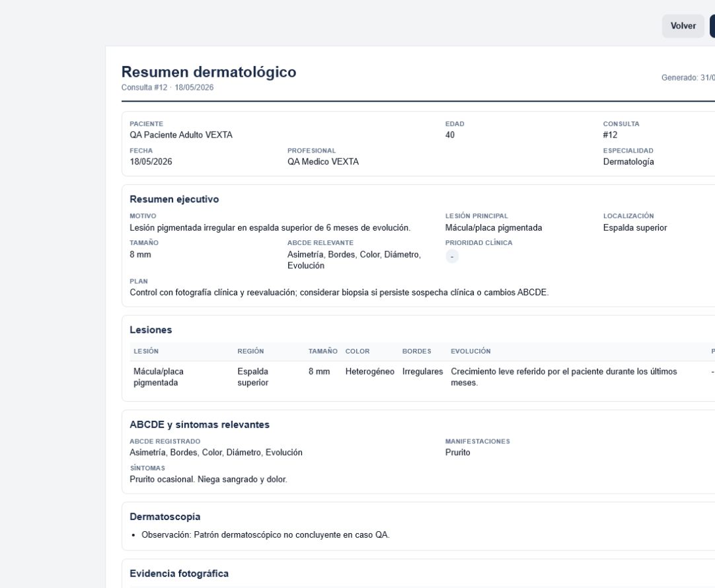
Task: Select the "Heterogéneo" color cell
Action: pos(370,372)
